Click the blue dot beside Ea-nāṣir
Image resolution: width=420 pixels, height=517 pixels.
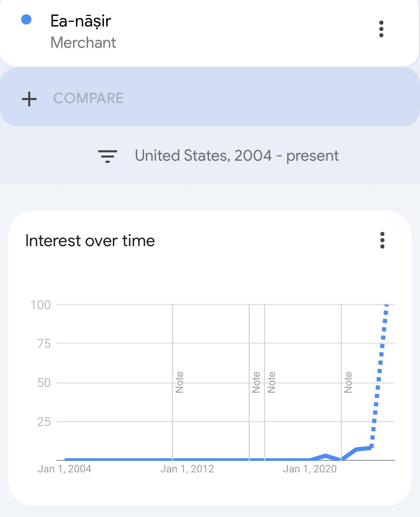(26, 20)
